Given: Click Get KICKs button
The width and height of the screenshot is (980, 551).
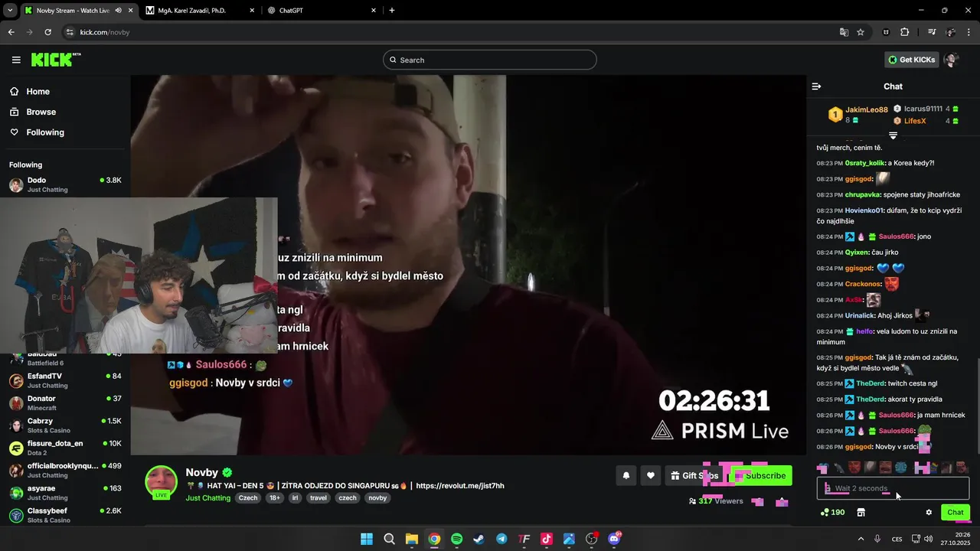Looking at the screenshot, I should click(911, 60).
